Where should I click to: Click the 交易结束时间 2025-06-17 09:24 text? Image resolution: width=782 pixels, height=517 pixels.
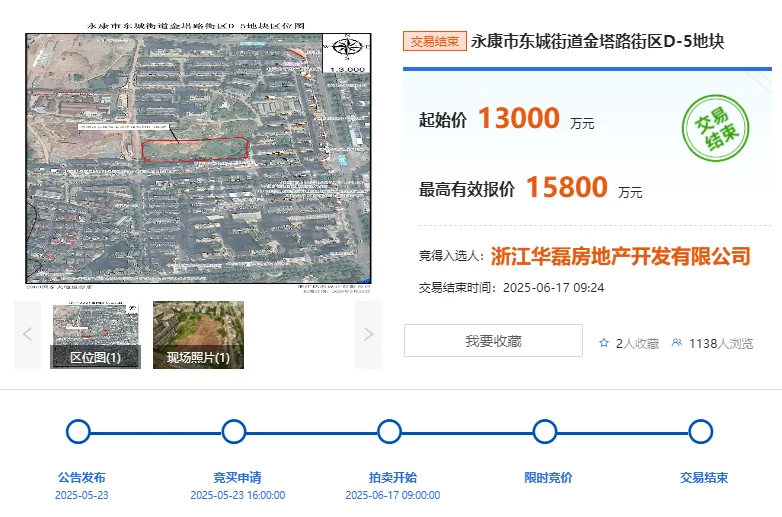pyautogui.click(x=512, y=288)
